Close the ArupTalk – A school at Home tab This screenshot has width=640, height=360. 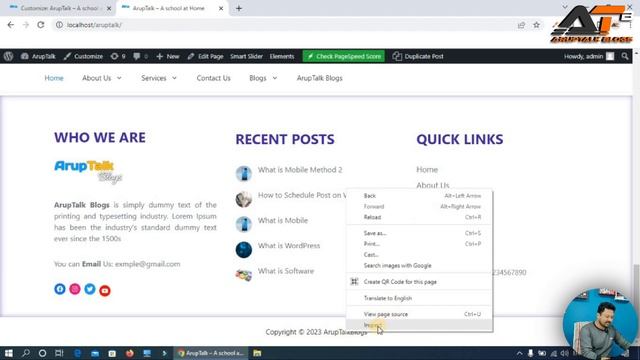tap(221, 8)
